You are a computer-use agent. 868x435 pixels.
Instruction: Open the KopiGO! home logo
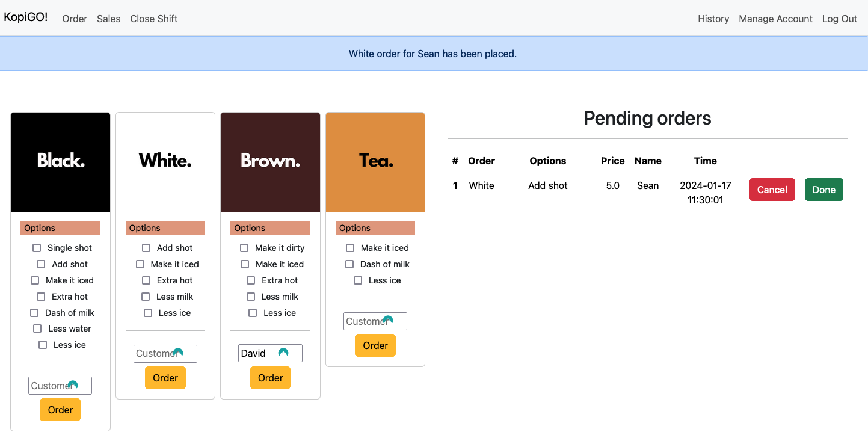(x=26, y=17)
